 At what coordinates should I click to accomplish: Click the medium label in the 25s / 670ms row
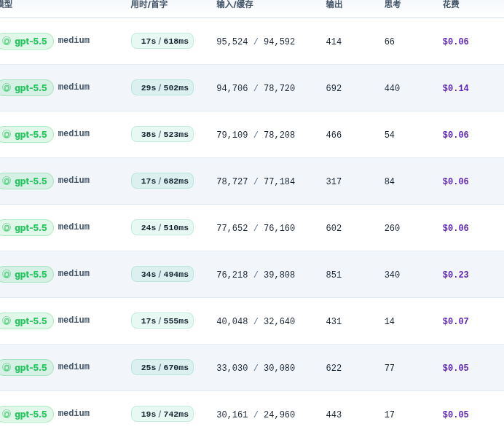pyautogui.click(x=74, y=366)
